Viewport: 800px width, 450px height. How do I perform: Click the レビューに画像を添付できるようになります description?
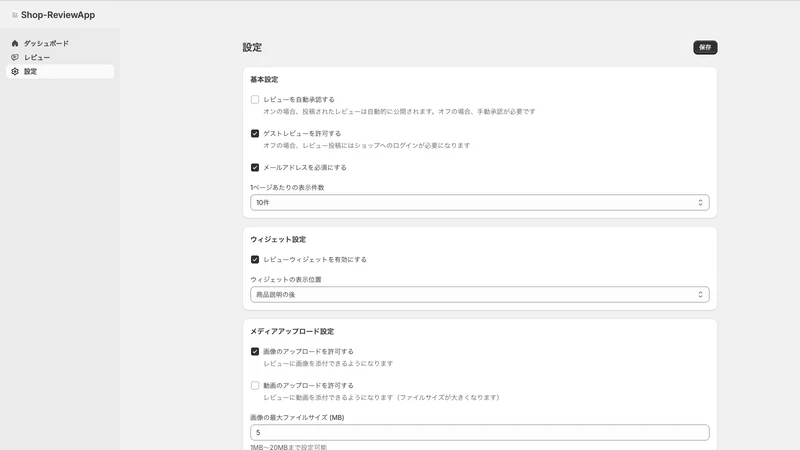tap(328, 363)
